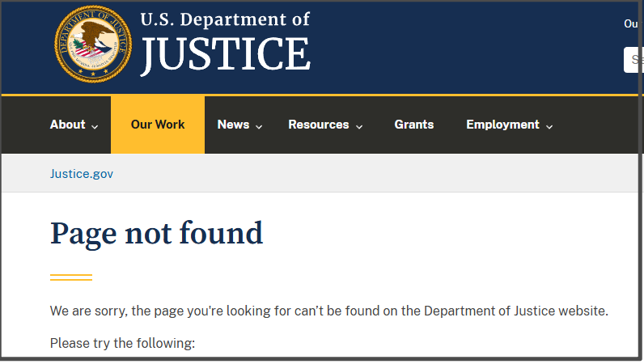The image size is (644, 364).
Task: Open the Resources menu label
Action: point(319,125)
